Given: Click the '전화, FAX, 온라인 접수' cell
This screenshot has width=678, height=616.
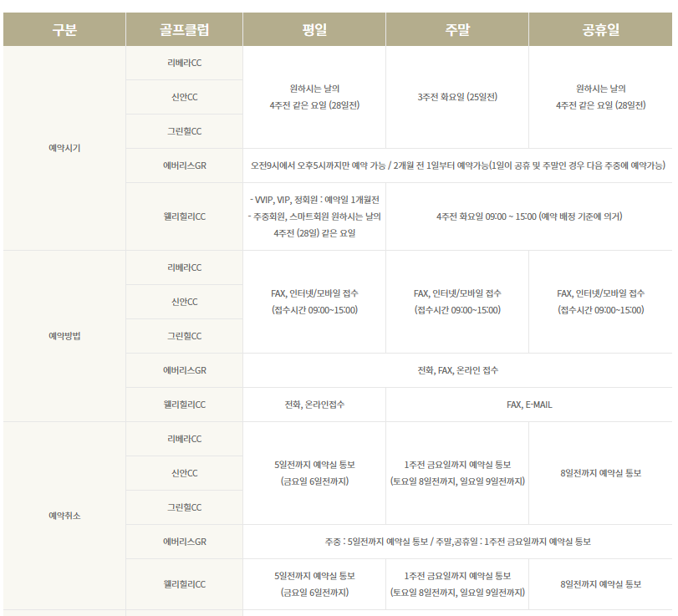Looking at the screenshot, I should pos(457,370).
